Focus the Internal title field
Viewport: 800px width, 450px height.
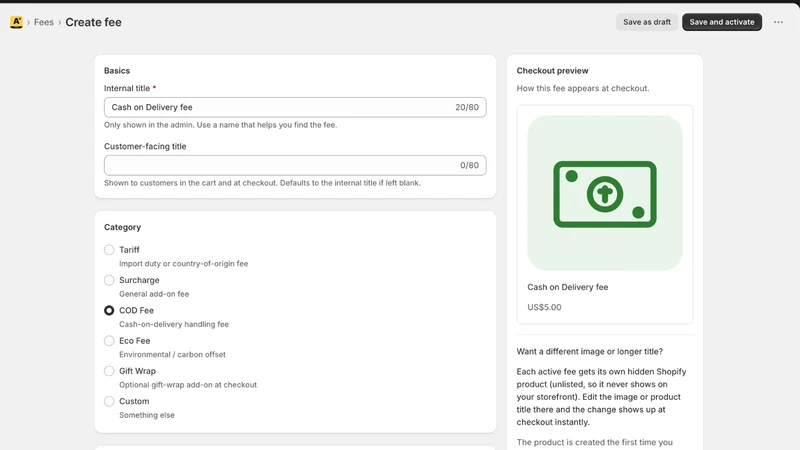tap(295, 107)
